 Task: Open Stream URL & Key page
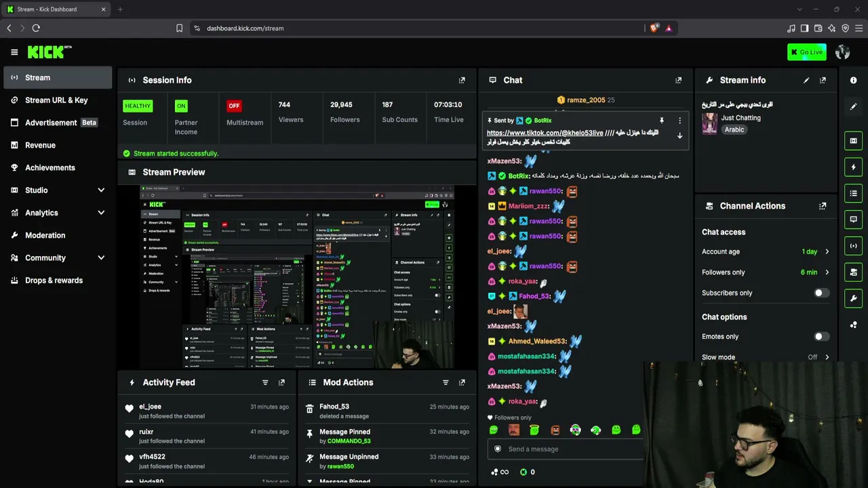pos(58,100)
